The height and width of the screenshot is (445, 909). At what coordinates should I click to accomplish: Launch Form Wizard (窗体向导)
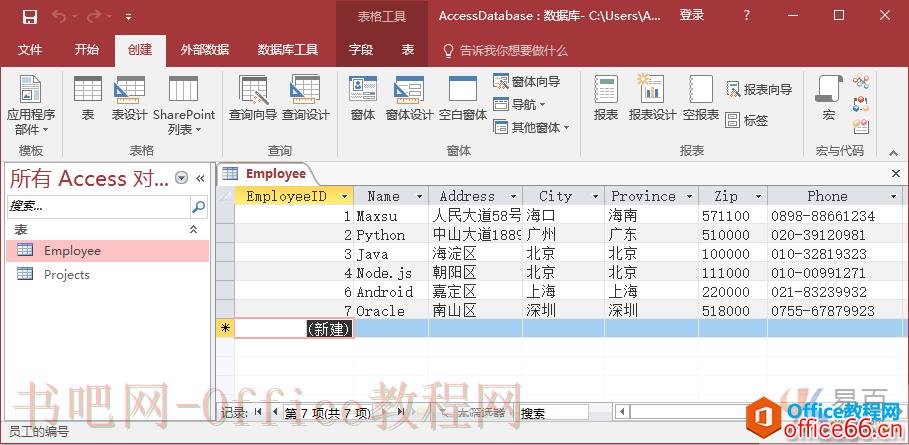tap(526, 82)
